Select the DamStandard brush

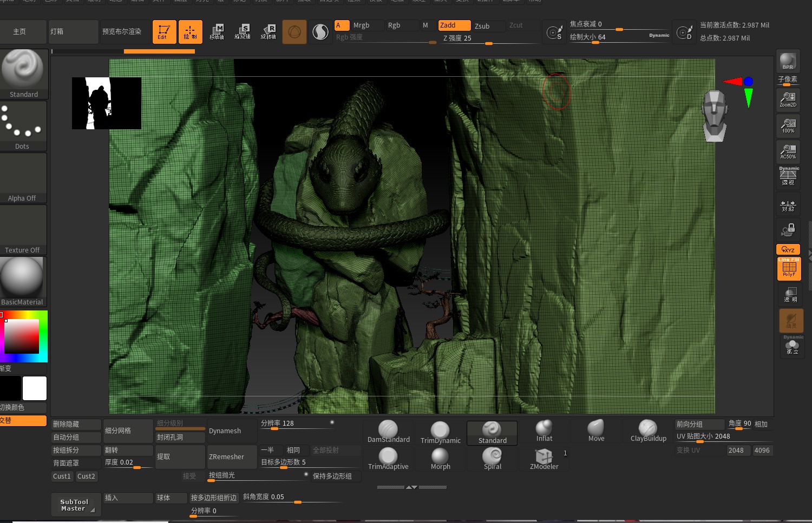point(388,432)
